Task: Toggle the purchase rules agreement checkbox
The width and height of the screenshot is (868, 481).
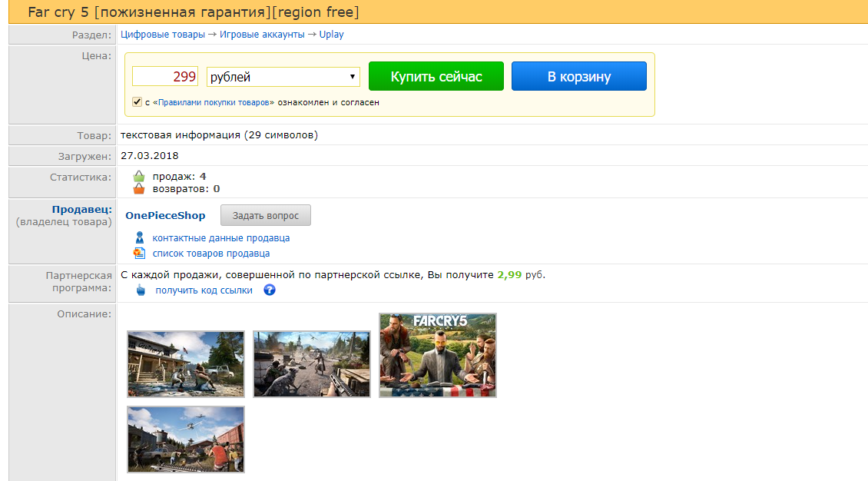Action: tap(137, 102)
